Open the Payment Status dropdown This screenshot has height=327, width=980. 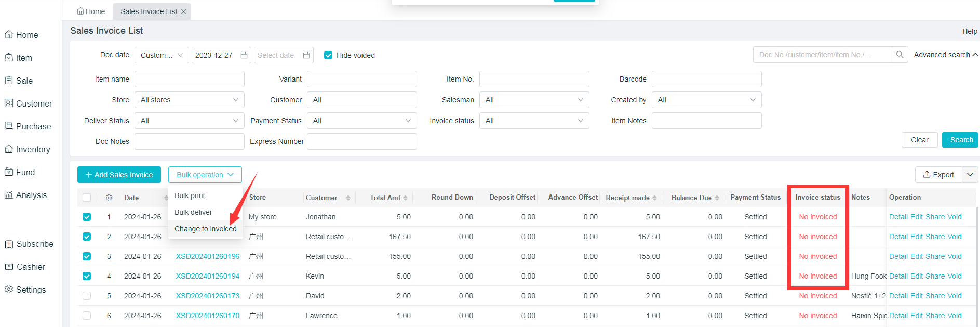click(x=361, y=121)
